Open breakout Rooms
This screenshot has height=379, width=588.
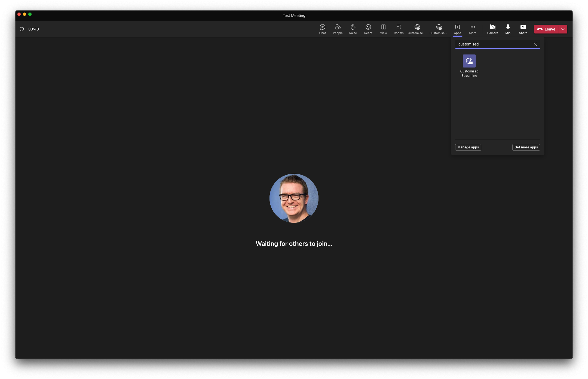click(399, 29)
